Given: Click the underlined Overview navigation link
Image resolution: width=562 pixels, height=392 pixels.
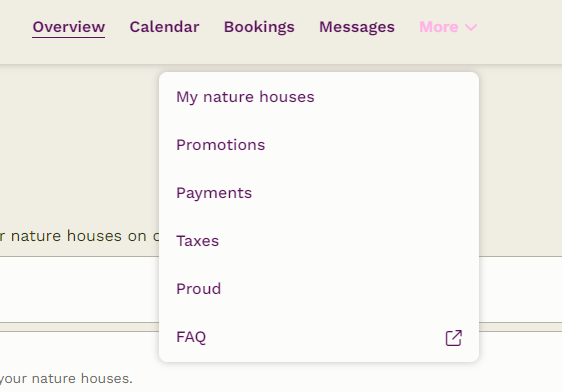Looking at the screenshot, I should coord(68,27).
